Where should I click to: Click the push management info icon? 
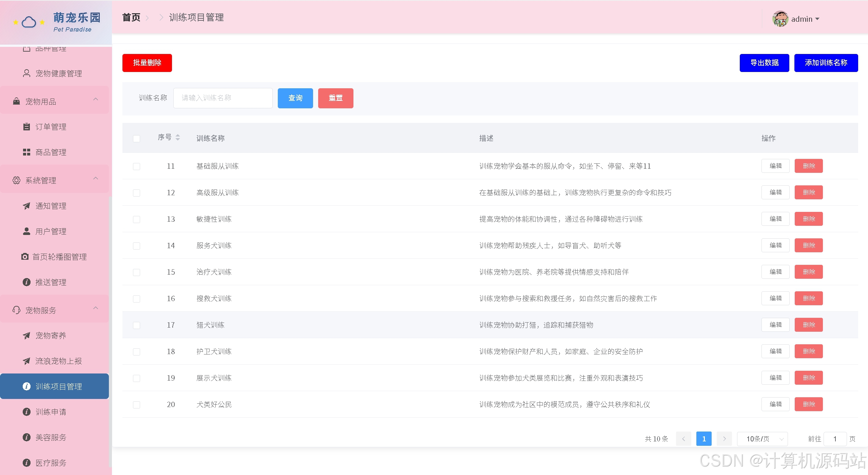coord(26,282)
